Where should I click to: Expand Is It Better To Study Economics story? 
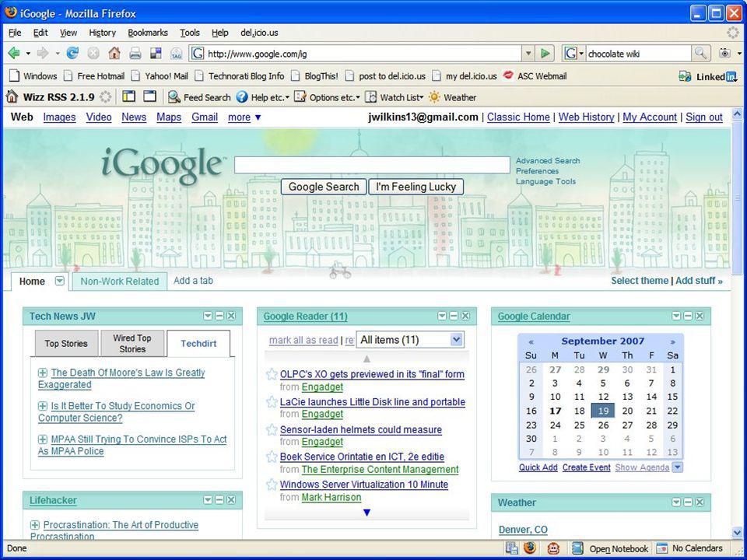point(42,406)
